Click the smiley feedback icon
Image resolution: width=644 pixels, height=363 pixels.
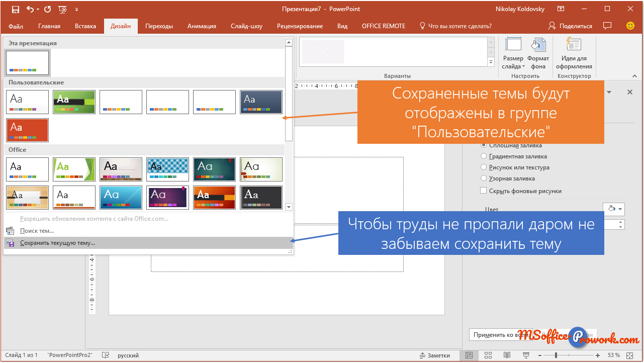click(x=630, y=26)
